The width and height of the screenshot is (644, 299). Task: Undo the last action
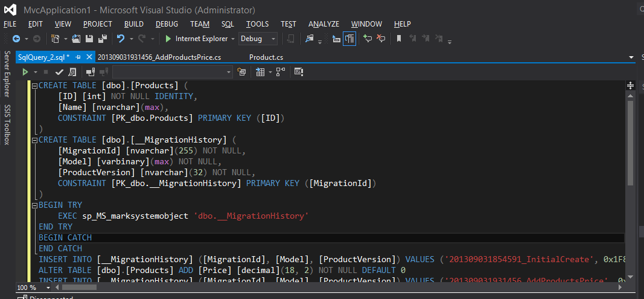click(121, 39)
